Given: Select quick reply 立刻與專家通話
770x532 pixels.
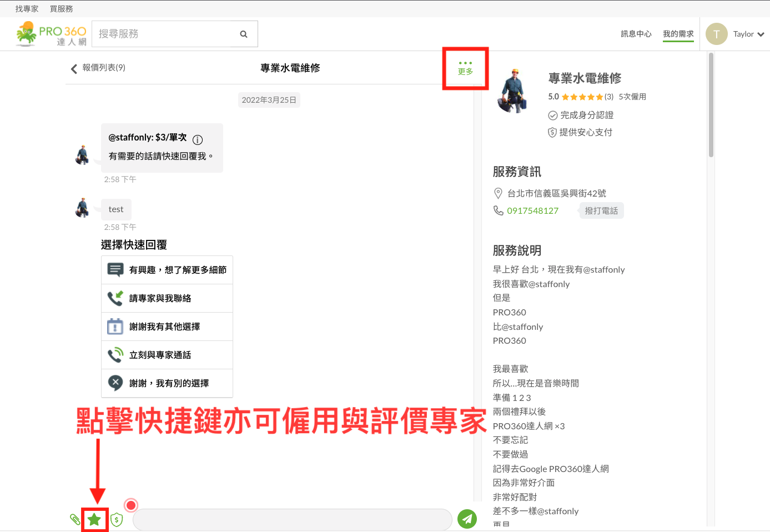Looking at the screenshot, I should click(x=167, y=355).
